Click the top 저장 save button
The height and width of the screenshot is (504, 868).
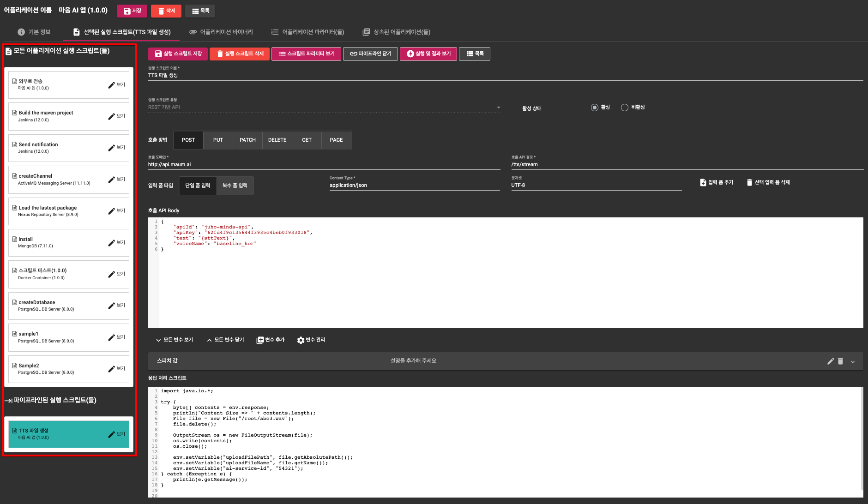pos(132,11)
